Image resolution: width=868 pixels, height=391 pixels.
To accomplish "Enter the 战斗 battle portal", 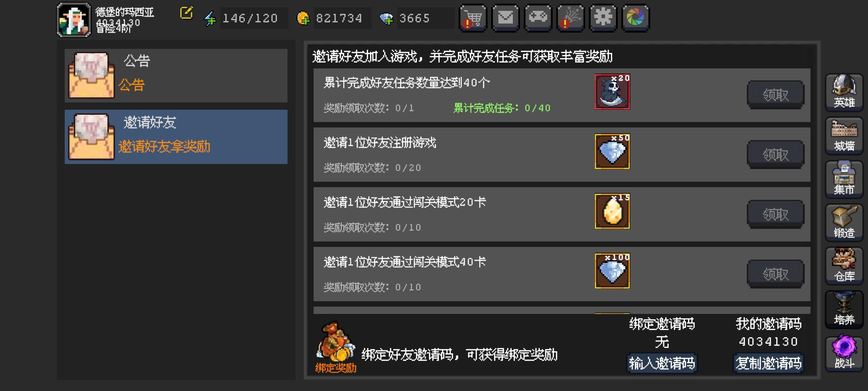I will (844, 353).
